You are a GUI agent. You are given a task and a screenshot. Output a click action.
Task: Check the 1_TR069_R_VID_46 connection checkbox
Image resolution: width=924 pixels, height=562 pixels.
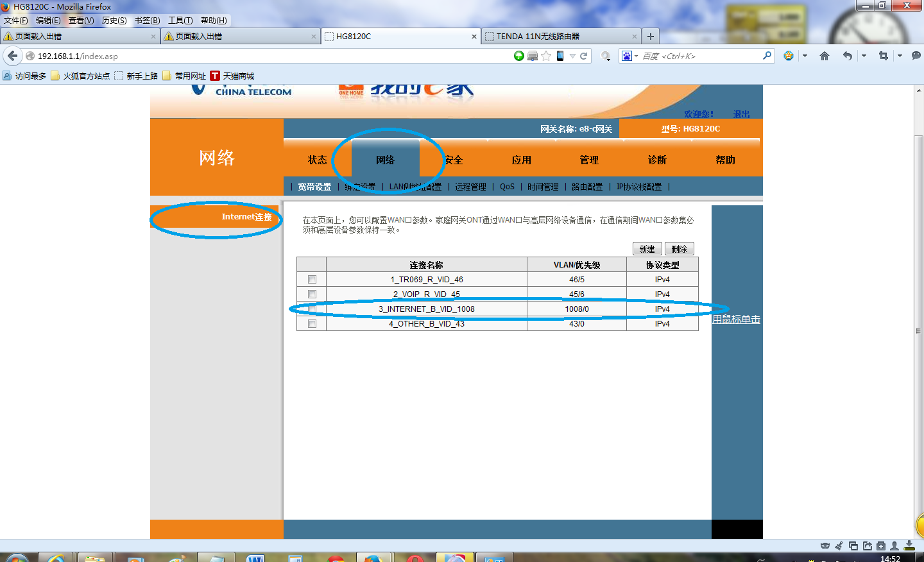(x=312, y=280)
